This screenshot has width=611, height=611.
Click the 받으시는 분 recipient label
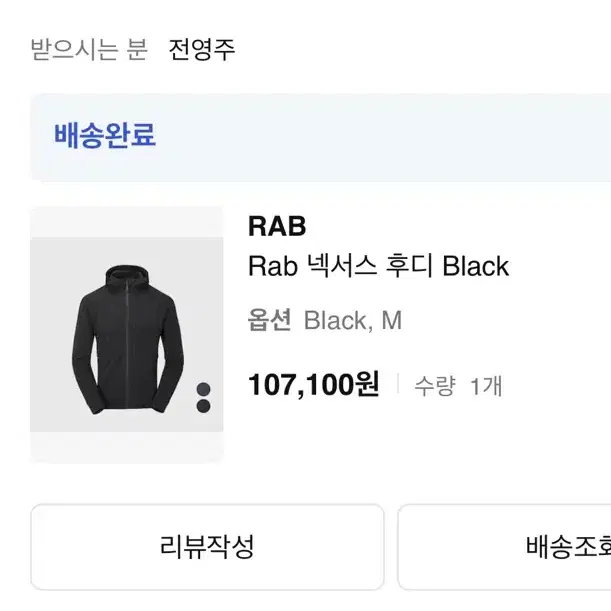(x=89, y=49)
